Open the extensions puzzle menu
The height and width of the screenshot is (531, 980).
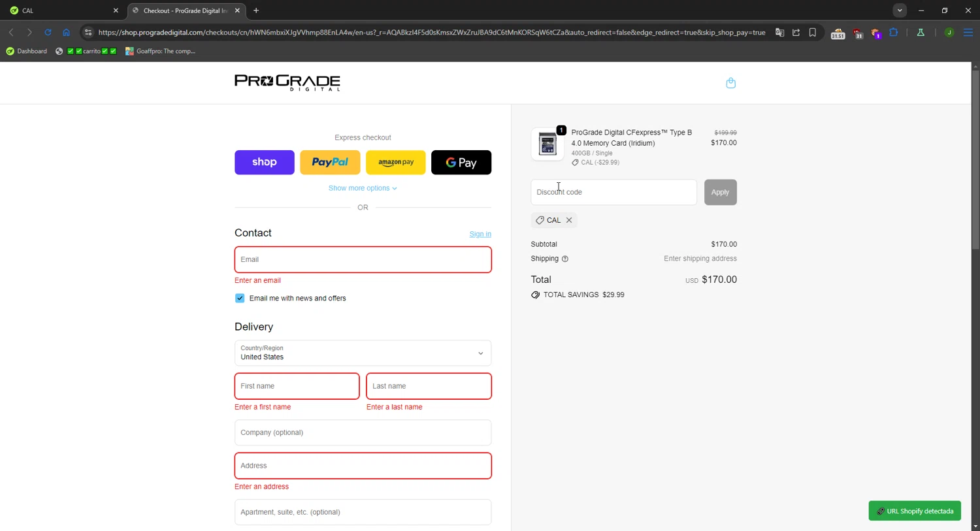[894, 32]
